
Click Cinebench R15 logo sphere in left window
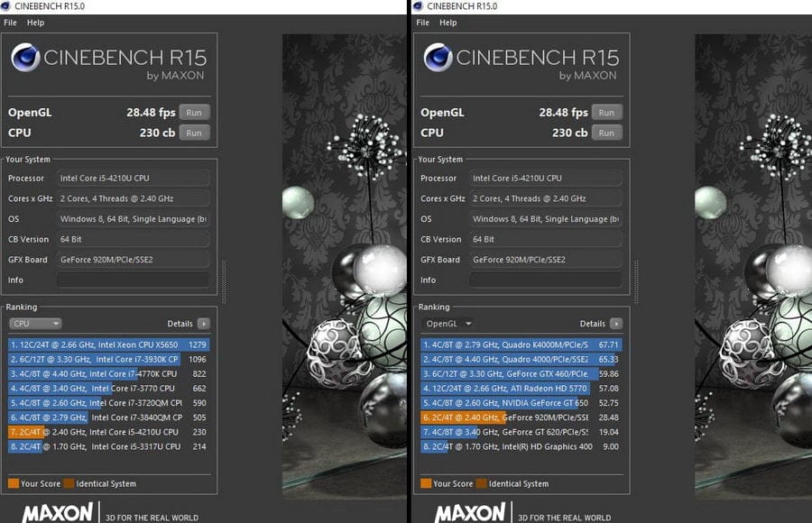(25, 57)
